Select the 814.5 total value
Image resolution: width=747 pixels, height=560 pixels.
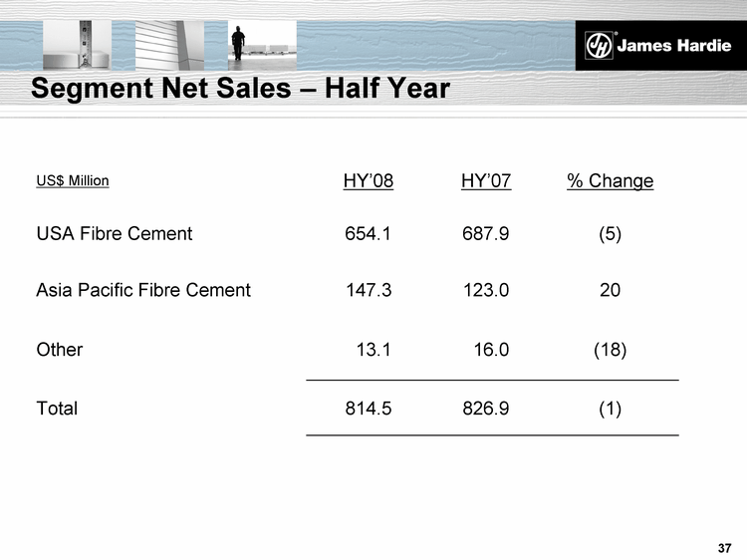point(368,409)
